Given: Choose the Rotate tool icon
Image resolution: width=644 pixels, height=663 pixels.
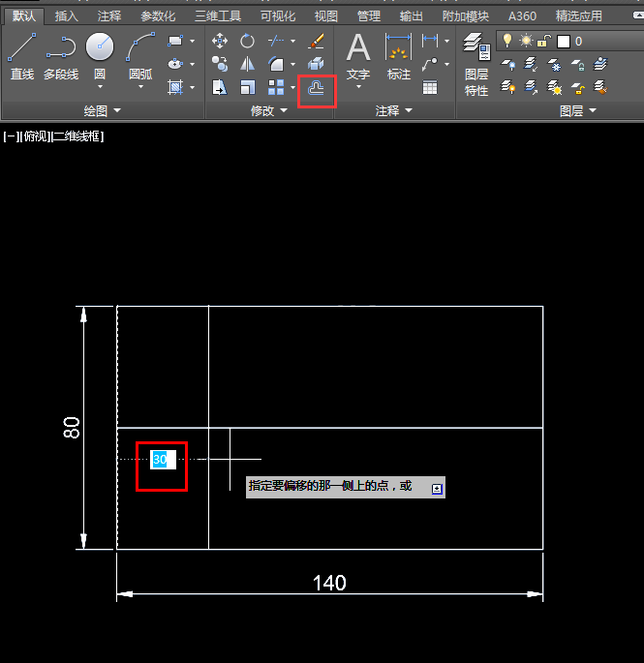Looking at the screenshot, I should click(x=247, y=41).
